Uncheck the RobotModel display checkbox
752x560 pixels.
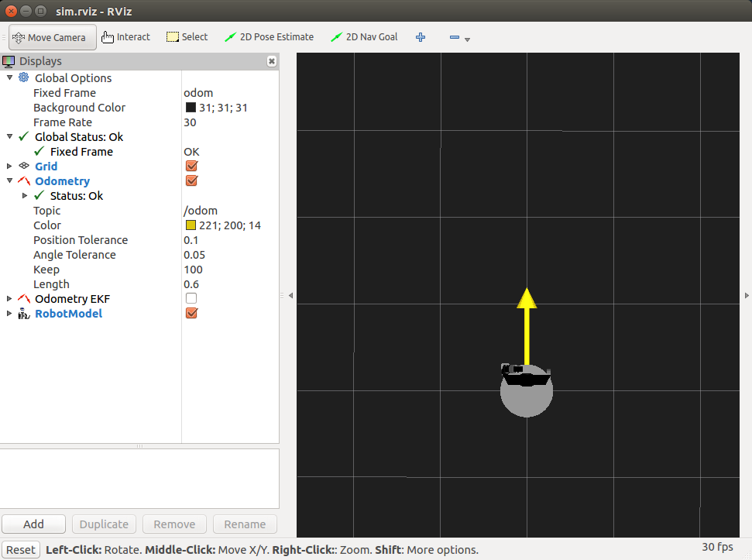(x=191, y=313)
